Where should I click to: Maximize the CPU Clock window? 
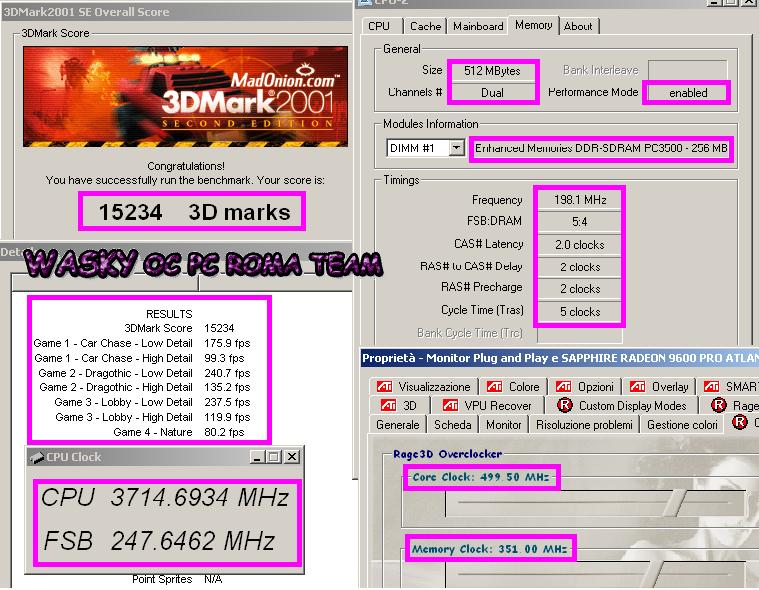click(273, 456)
